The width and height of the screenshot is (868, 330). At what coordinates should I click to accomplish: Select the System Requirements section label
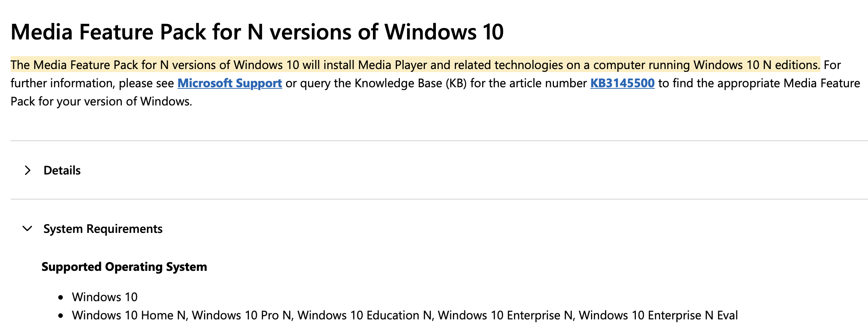click(103, 228)
